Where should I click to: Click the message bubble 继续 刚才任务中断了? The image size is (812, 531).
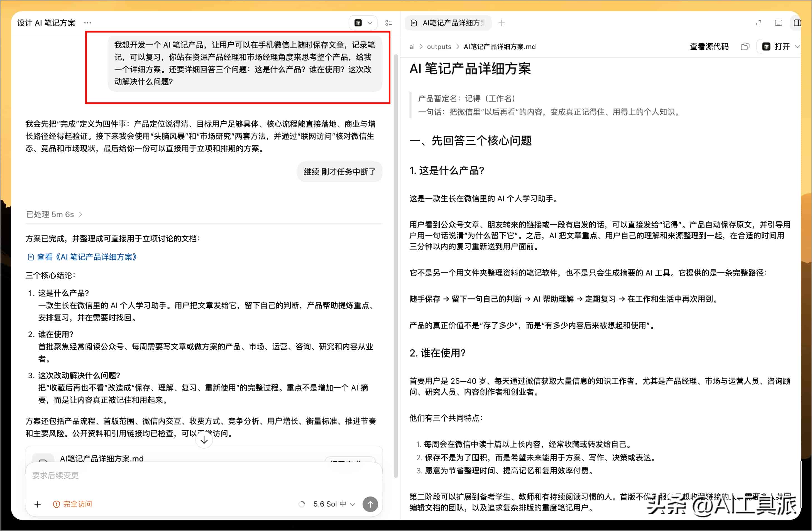tap(339, 171)
